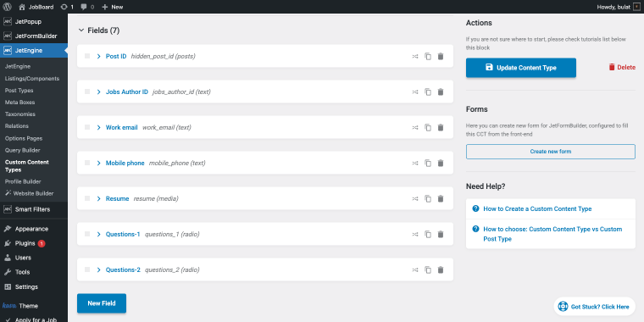Click the drag handle square of Questions-2
Image resolution: width=644 pixels, height=322 pixels.
(87, 269)
